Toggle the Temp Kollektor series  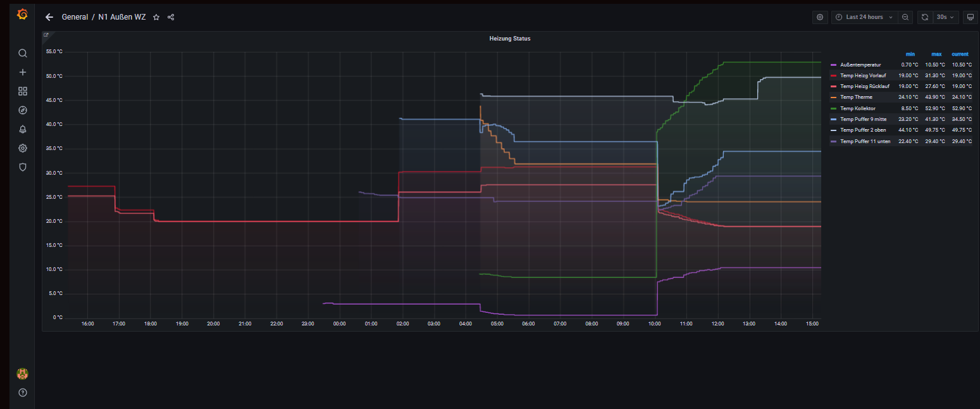(858, 108)
